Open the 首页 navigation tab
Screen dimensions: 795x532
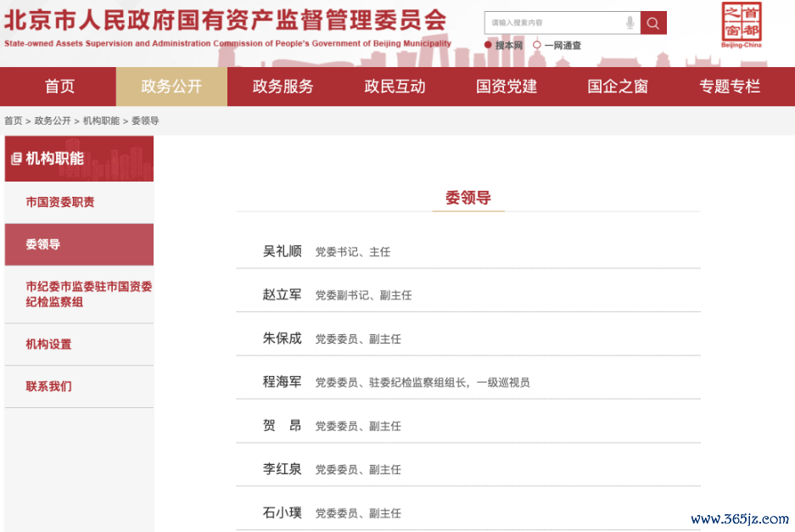(x=59, y=87)
